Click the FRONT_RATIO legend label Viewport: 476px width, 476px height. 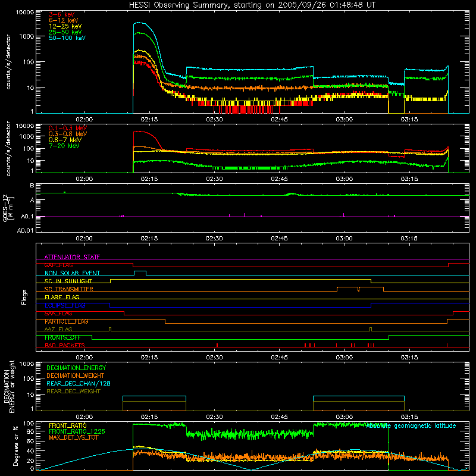68,425
